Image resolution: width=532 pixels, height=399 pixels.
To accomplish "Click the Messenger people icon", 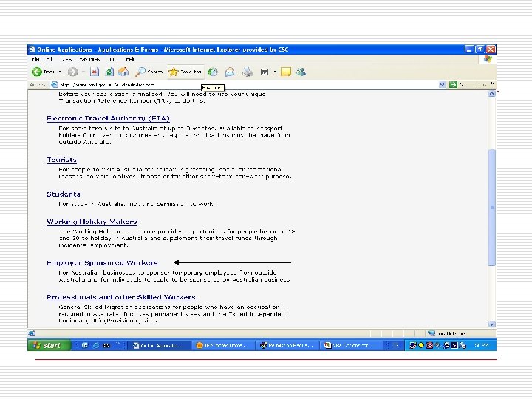I will 301,72.
